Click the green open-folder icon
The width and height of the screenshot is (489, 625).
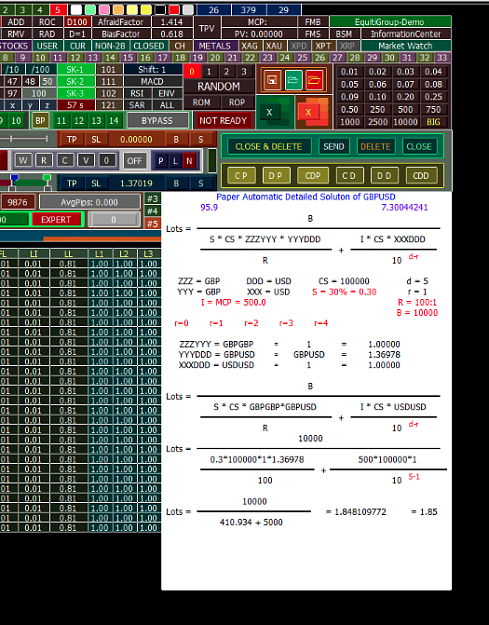(x=293, y=81)
